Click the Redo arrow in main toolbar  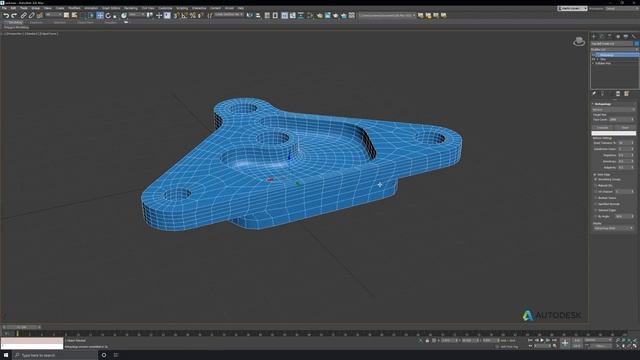(x=14, y=16)
